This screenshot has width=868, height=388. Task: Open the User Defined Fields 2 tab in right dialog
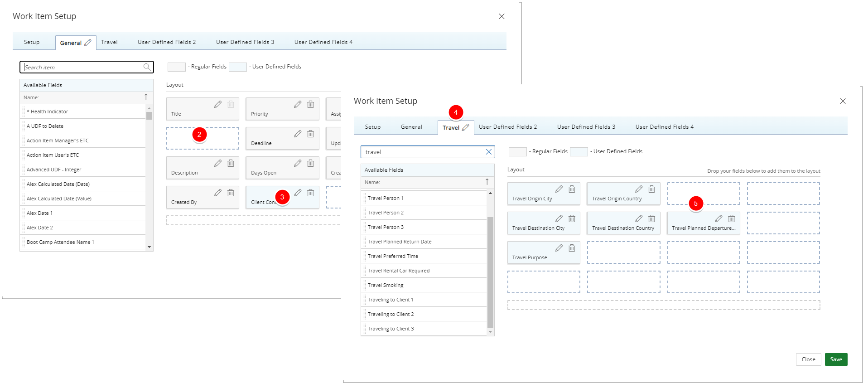pyautogui.click(x=507, y=127)
